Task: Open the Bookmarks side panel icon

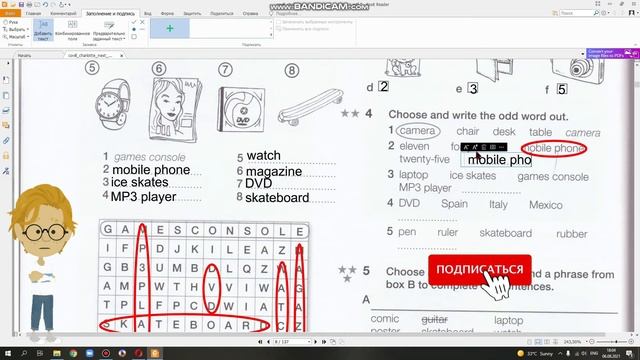Action: (x=6, y=80)
